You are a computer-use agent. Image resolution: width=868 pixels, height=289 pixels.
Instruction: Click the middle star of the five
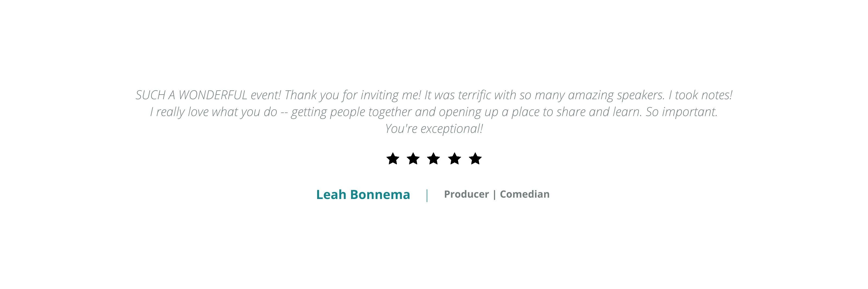pos(434,159)
